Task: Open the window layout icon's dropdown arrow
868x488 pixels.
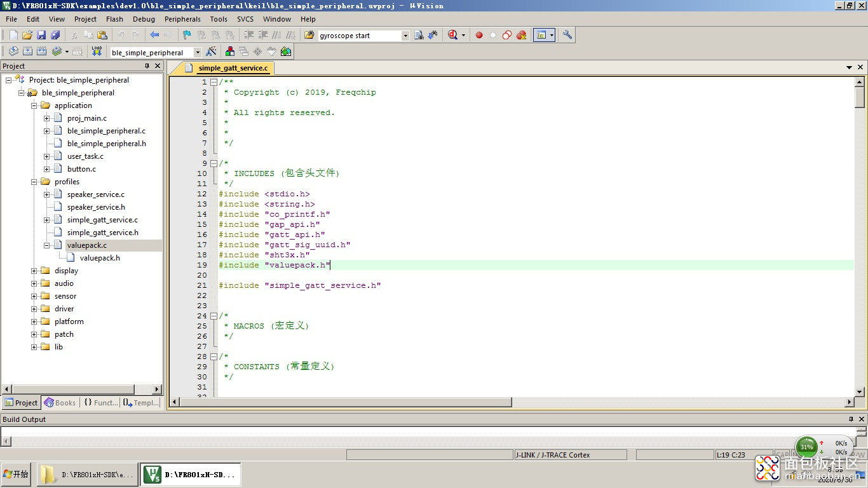Action: pos(552,36)
